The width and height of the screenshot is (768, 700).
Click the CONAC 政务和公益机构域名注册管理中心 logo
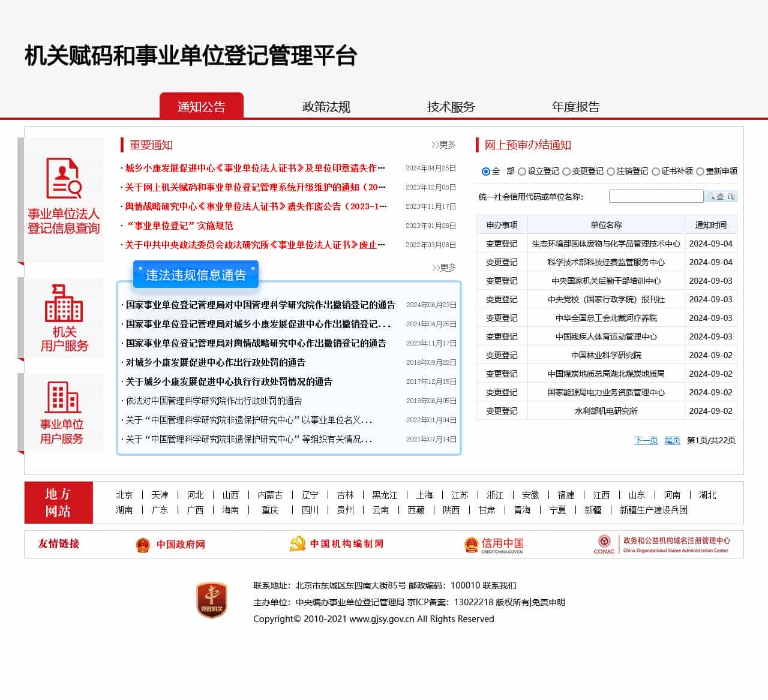[x=662, y=544]
